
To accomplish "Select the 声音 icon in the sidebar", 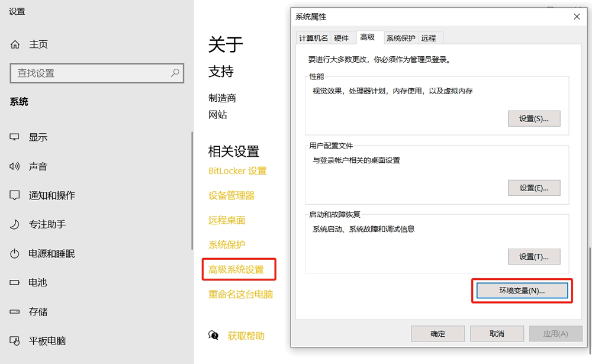I will coord(14,166).
